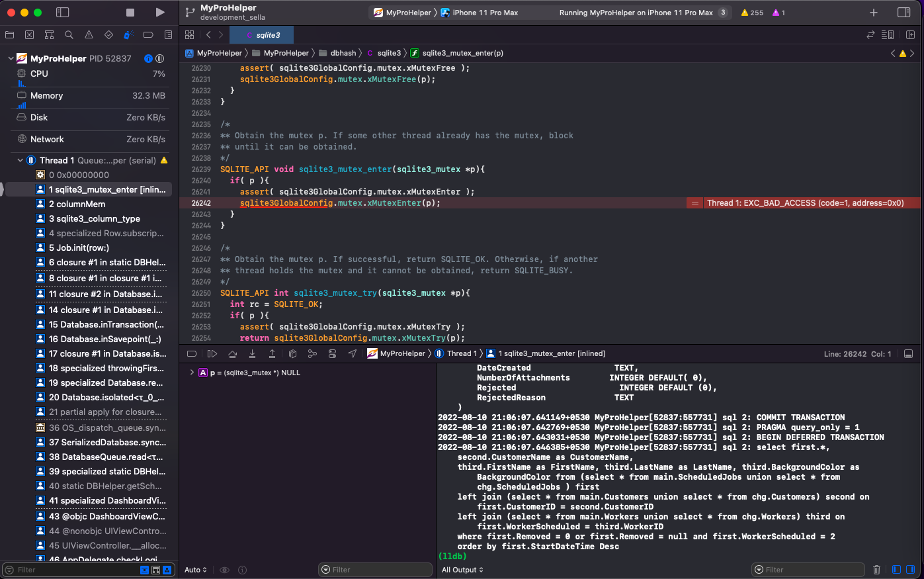Click MyProHelper project in jump bar

[x=214, y=53]
